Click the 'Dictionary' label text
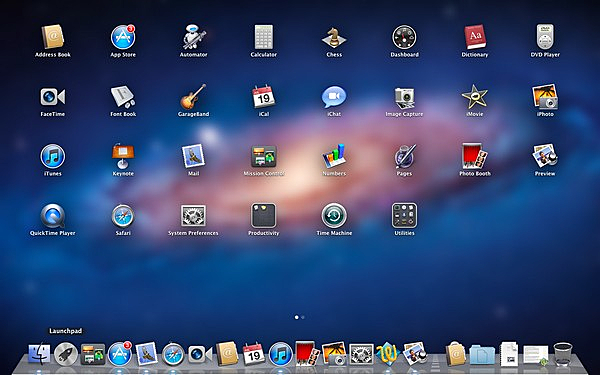 click(x=474, y=55)
